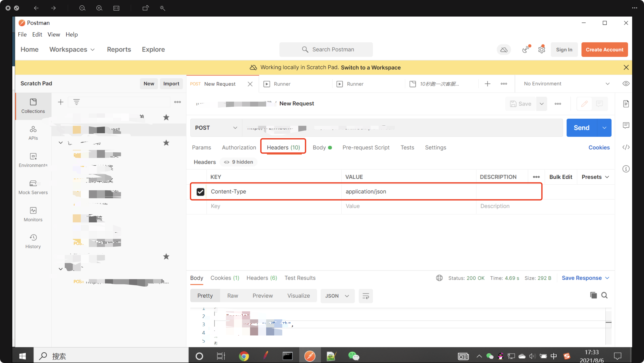Click the Sign In button
Image resolution: width=644 pixels, height=363 pixels.
[564, 50]
